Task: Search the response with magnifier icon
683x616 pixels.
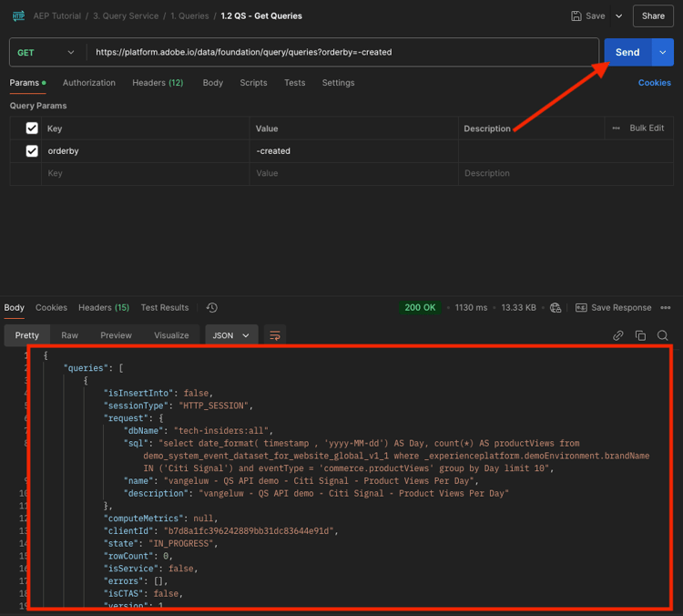Action: tap(663, 335)
